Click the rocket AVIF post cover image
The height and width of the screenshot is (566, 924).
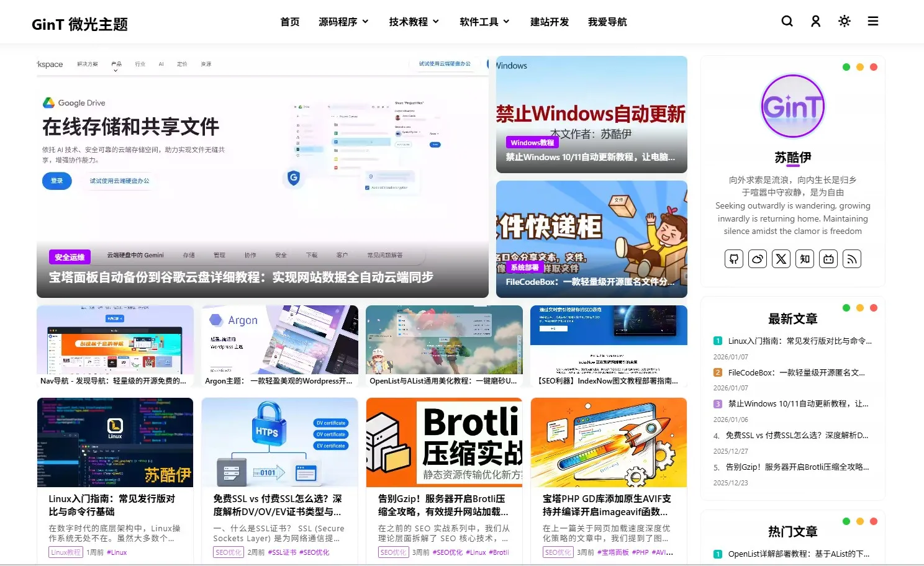click(x=609, y=442)
